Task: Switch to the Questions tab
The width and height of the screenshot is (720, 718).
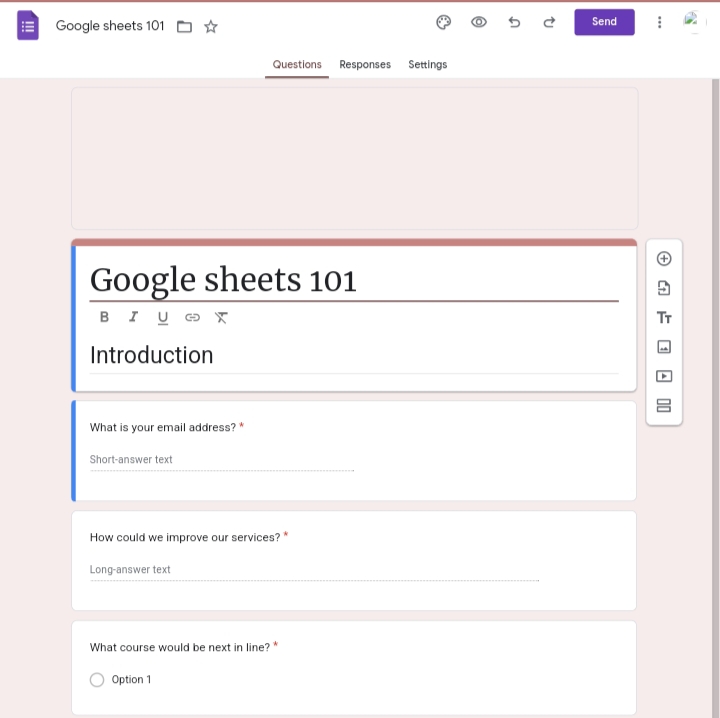Action: tap(297, 65)
